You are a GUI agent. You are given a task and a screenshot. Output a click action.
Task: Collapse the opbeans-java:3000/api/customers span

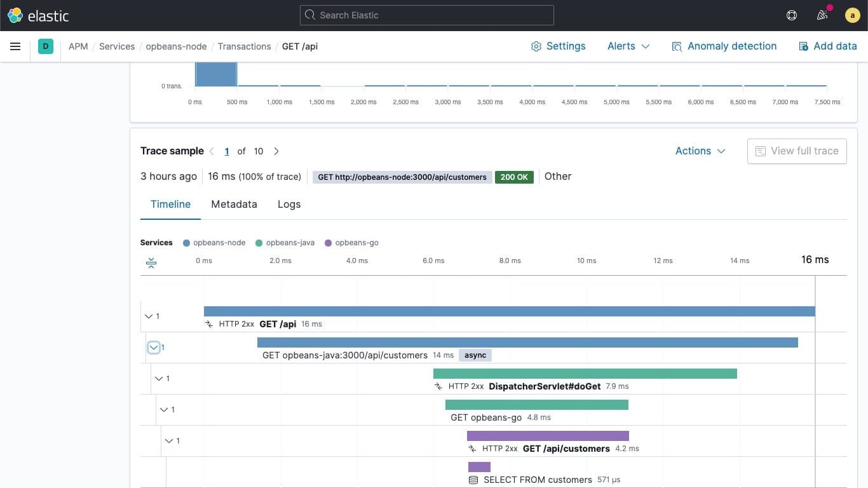154,348
